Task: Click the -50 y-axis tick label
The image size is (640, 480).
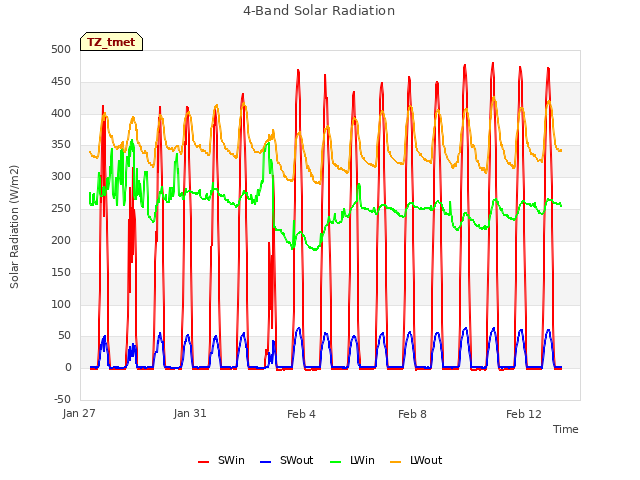Action: (62, 399)
